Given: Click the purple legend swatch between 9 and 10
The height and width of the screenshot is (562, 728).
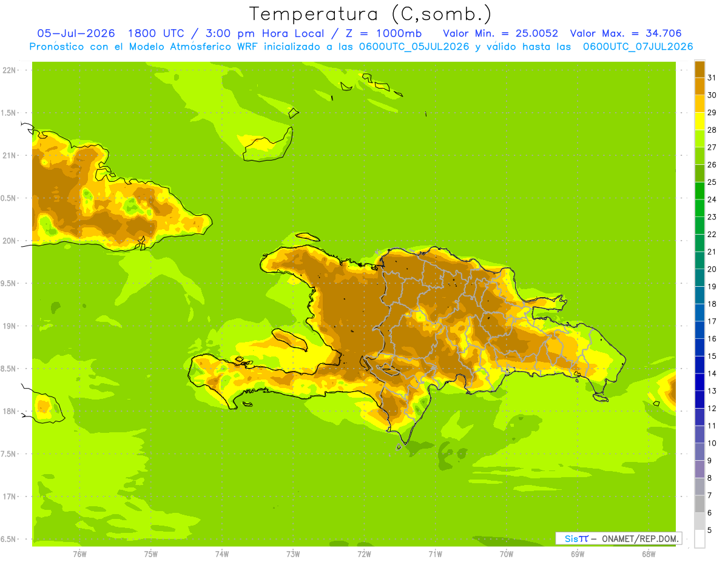Looking at the screenshot, I should [699, 452].
